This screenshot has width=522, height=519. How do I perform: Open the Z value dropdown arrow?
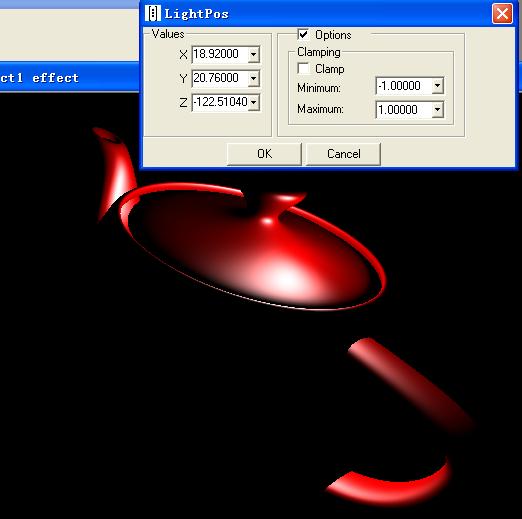click(x=254, y=102)
